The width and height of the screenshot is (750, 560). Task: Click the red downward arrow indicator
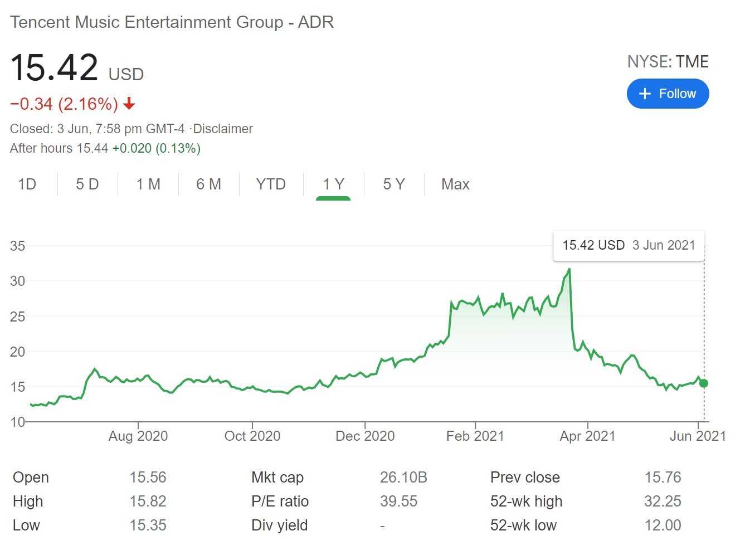click(129, 104)
